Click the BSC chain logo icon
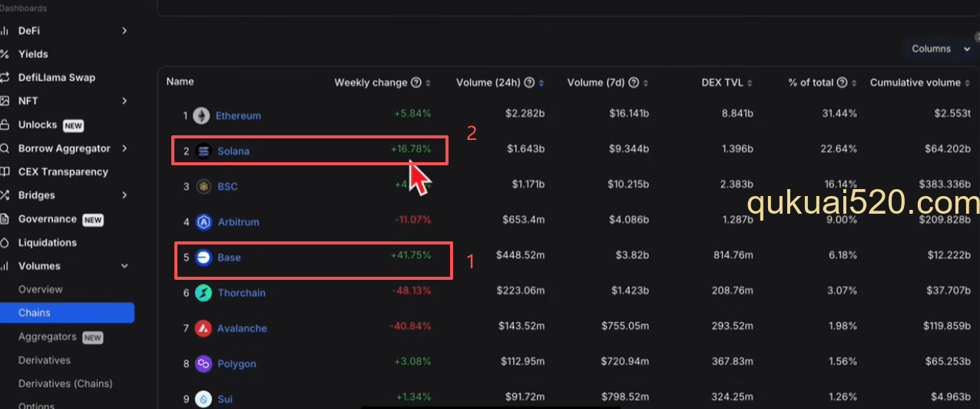 204,187
